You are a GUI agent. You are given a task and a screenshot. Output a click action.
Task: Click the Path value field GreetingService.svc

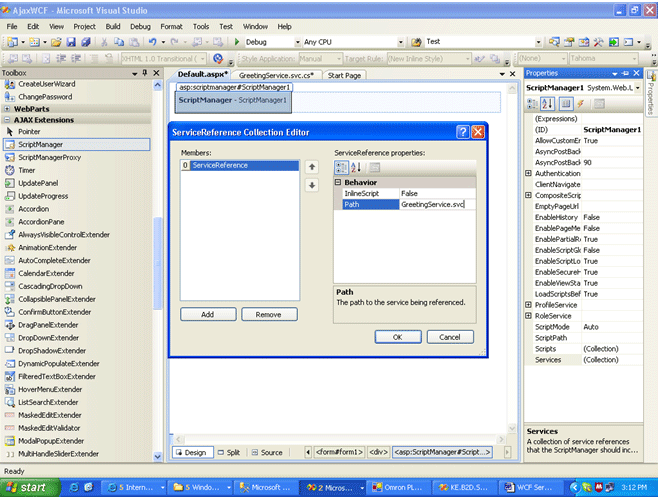[438, 204]
